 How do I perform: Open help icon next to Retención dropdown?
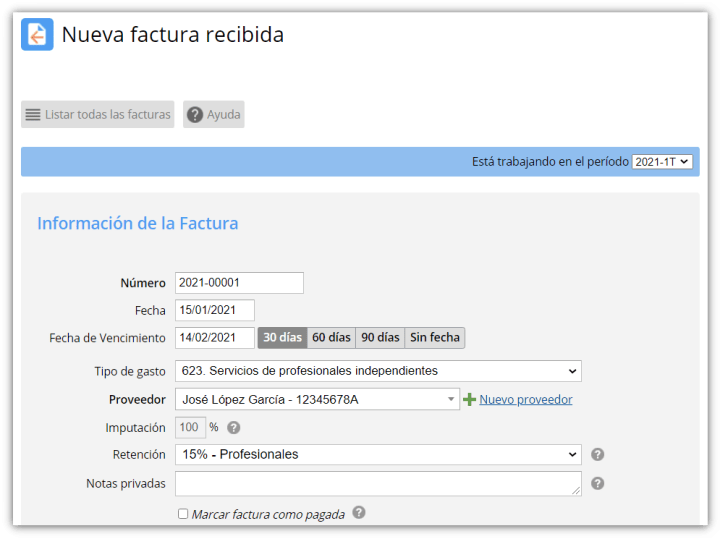(597, 455)
